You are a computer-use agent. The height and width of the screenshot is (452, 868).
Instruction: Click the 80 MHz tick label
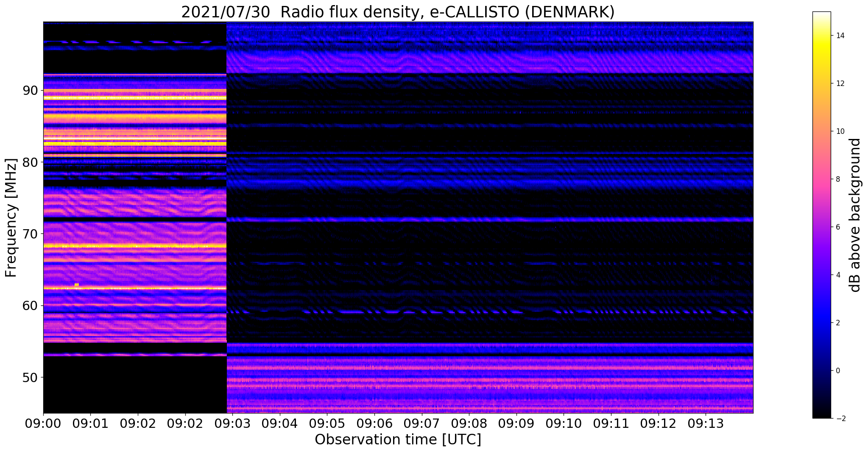[30, 162]
